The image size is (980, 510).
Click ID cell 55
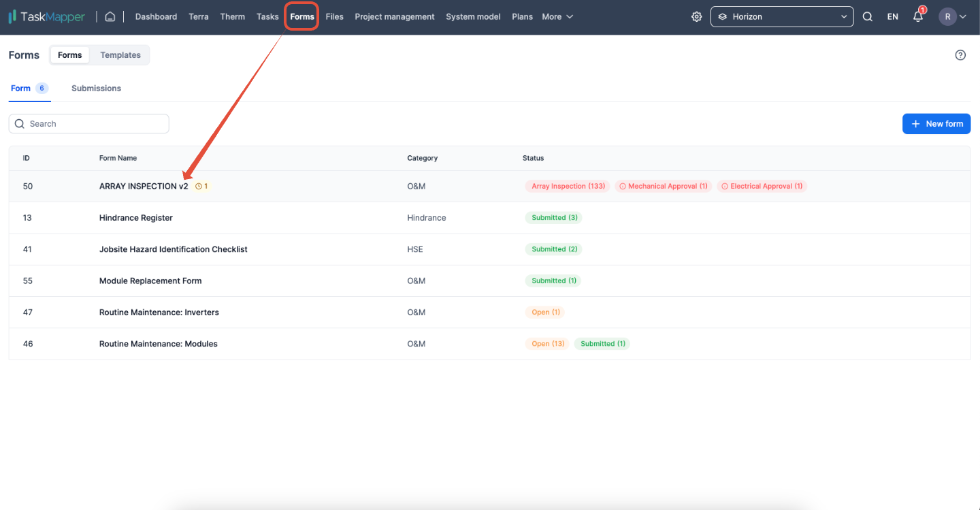point(28,281)
